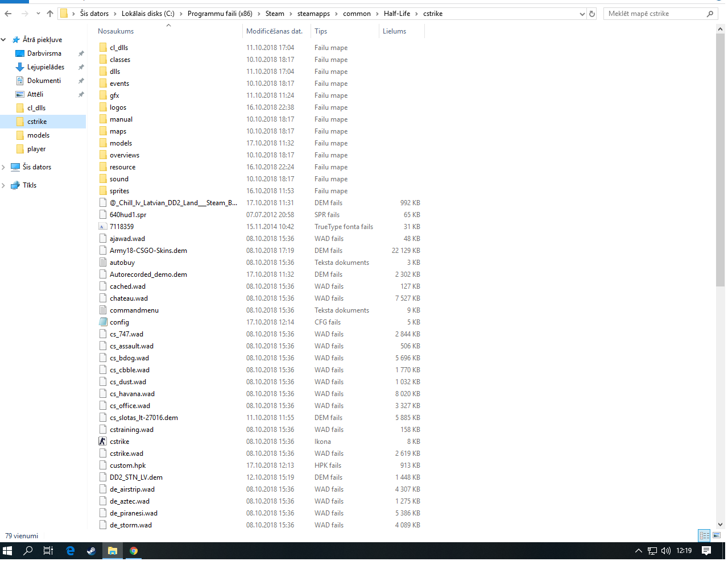Click the scrollbar down arrow
Screen dimensions: 728x582
[721, 525]
